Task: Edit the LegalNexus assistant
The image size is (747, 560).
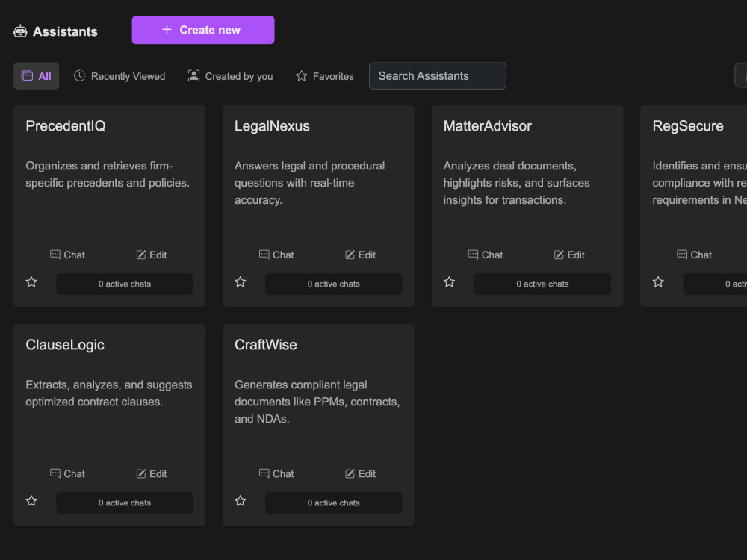Action: click(360, 255)
